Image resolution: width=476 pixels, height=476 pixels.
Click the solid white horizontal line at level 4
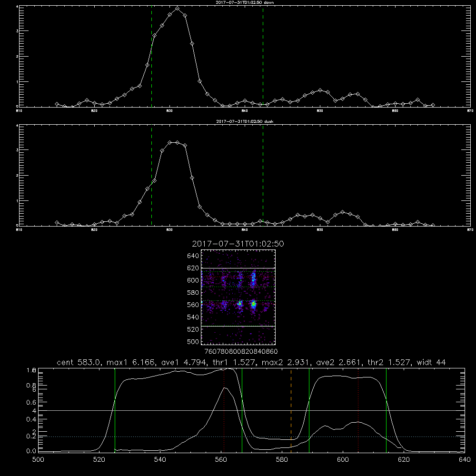coord(251,410)
